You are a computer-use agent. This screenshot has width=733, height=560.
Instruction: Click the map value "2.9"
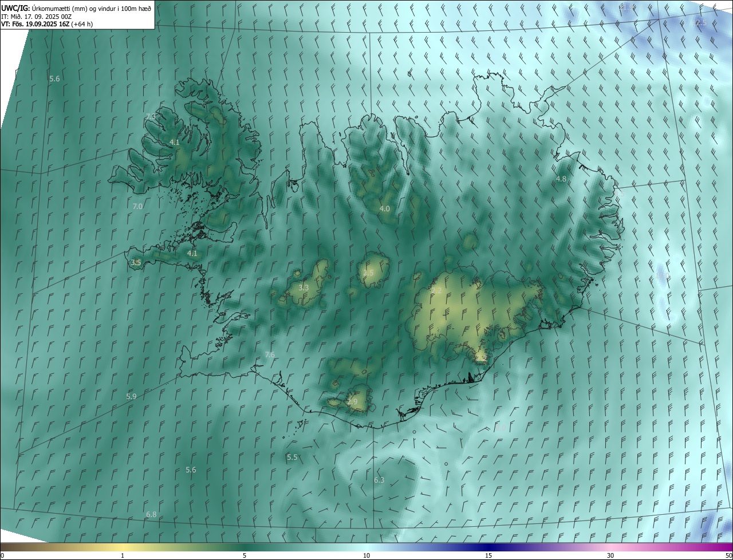pos(352,402)
